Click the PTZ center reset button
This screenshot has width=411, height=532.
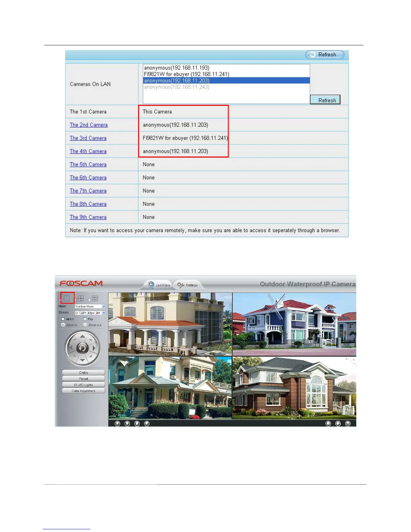[x=82, y=348]
